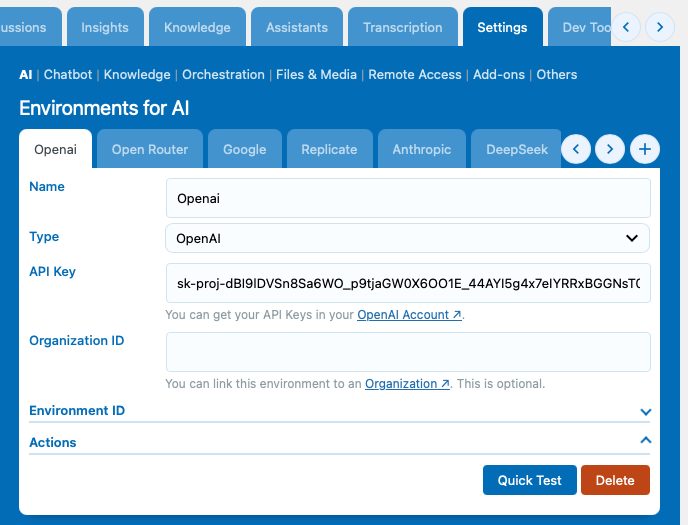Open the Organization help link
The width and height of the screenshot is (688, 525).
pyautogui.click(x=407, y=384)
